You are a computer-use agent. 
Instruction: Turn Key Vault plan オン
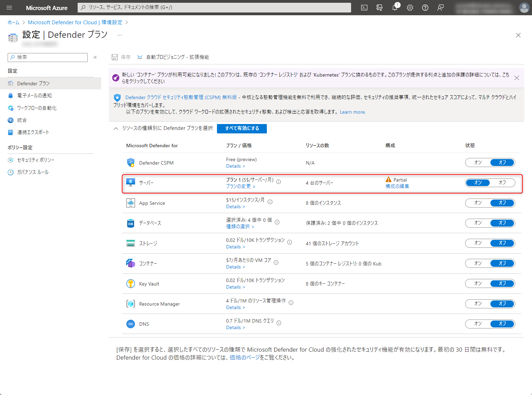pyautogui.click(x=478, y=283)
